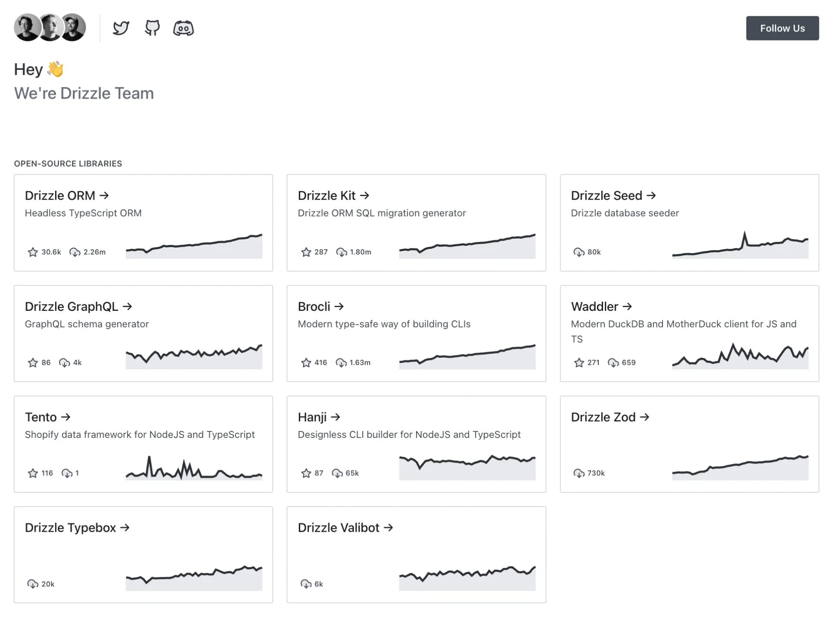Click the first team member avatar

(27, 28)
